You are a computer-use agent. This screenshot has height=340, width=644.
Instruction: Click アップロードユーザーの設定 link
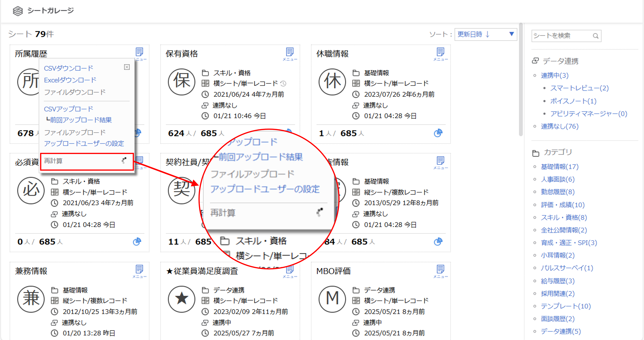coord(84,143)
